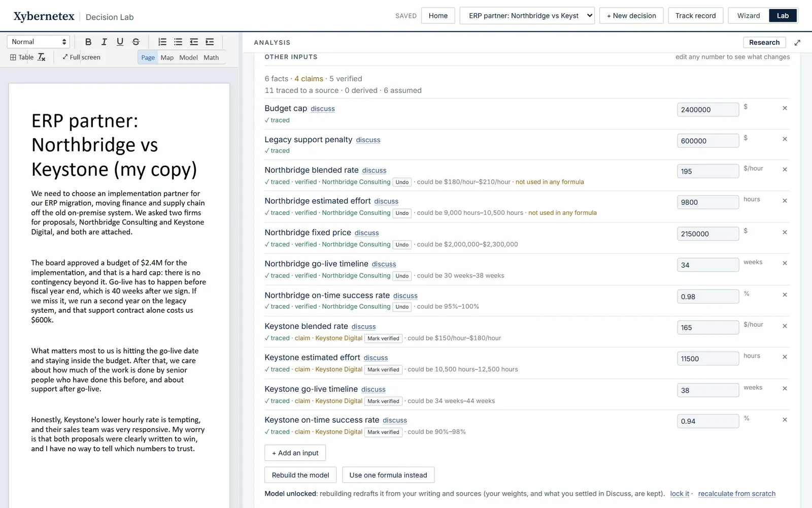Clear formatting with the Tx icon

[42, 57]
